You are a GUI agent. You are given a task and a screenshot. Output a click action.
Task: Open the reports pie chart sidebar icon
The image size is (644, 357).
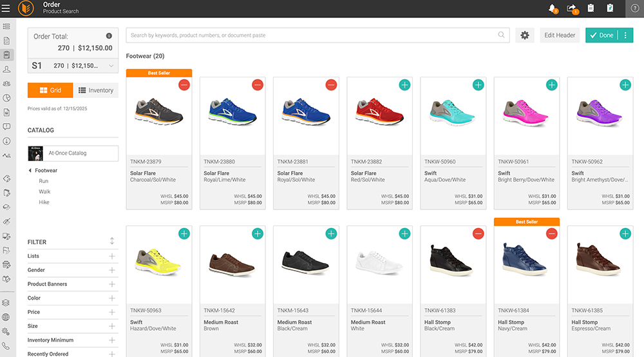tap(6, 98)
